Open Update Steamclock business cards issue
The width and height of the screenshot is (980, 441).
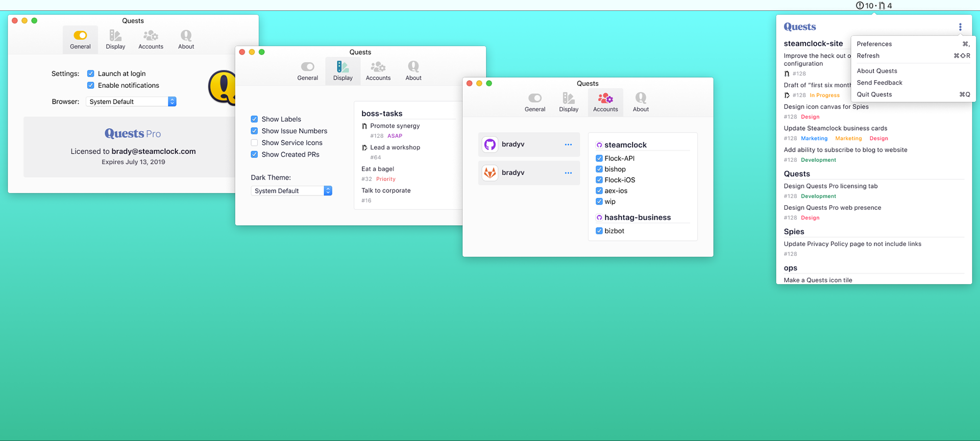(x=835, y=128)
